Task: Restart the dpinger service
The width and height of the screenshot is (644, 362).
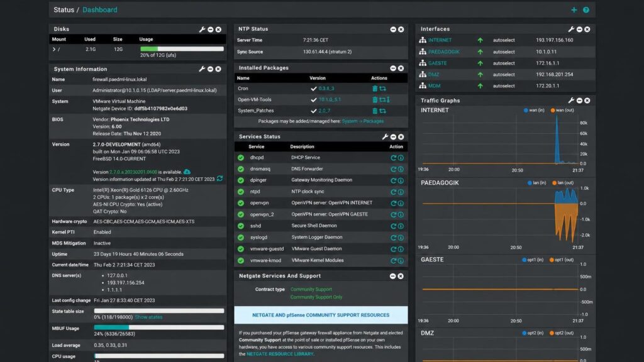Action: (394, 180)
